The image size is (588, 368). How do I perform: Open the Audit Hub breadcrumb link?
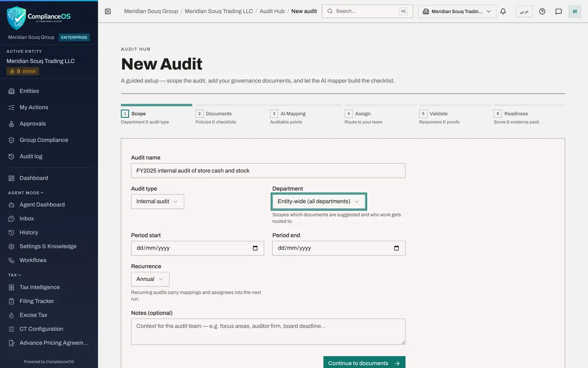pos(272,11)
